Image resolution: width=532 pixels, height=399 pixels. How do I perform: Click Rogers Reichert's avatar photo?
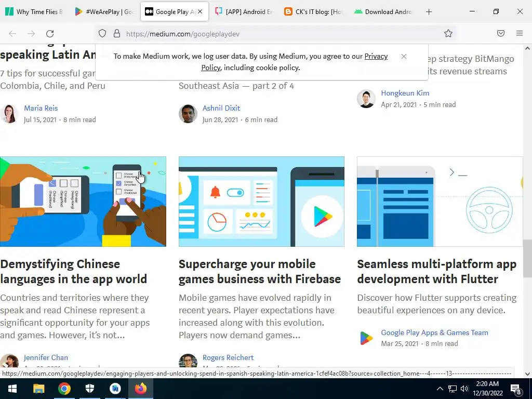(x=188, y=361)
